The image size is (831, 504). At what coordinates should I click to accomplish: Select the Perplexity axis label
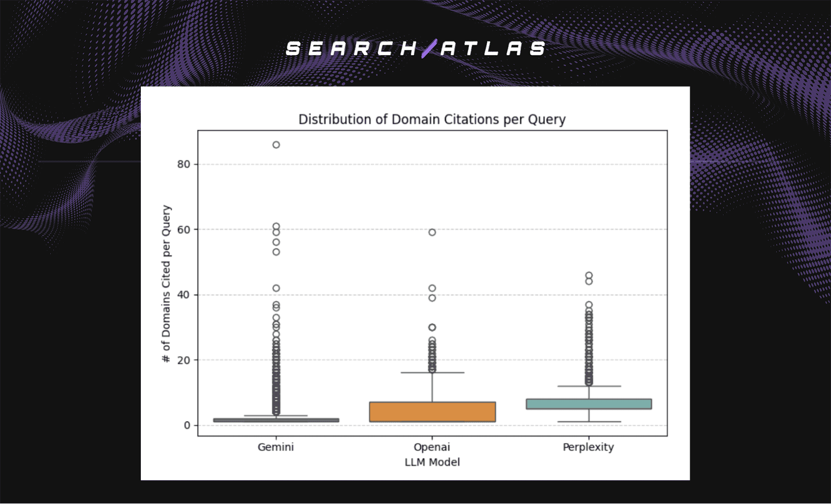pyautogui.click(x=588, y=447)
